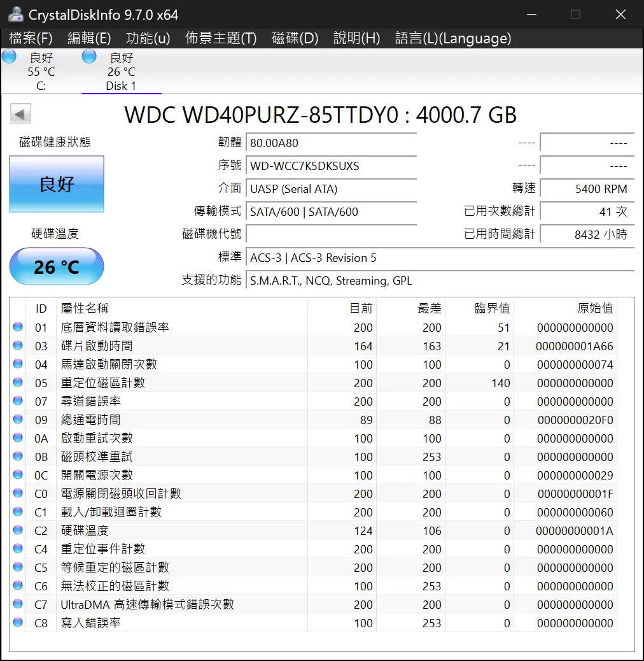
Task: Click the empty 磁碟機代號 field
Action: 331,234
